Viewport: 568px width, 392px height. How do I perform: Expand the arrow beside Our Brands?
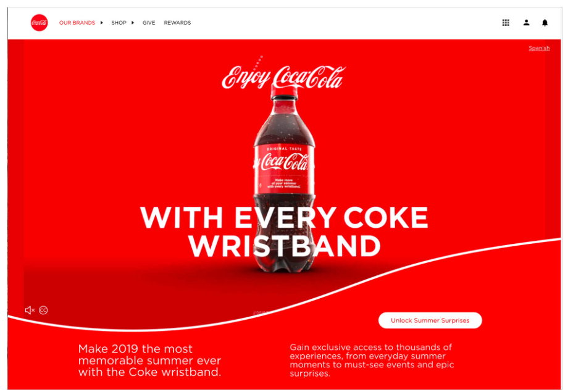[101, 22]
